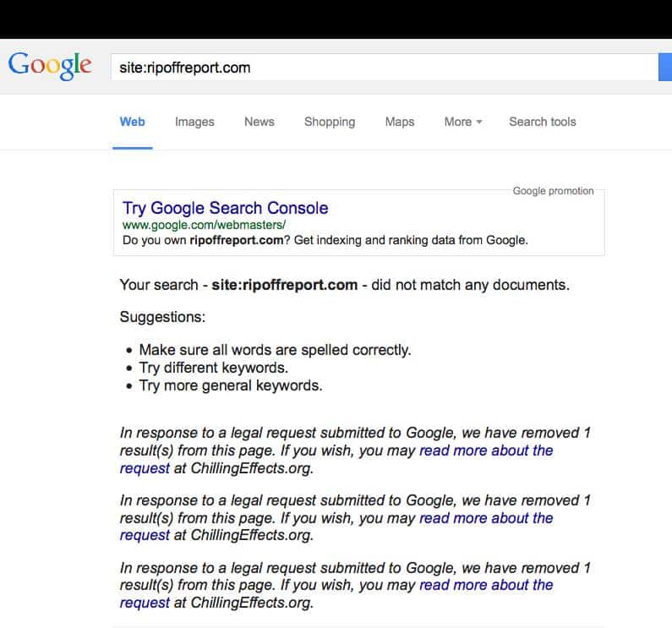
Task: Open third read more about the request link
Action: 486,585
